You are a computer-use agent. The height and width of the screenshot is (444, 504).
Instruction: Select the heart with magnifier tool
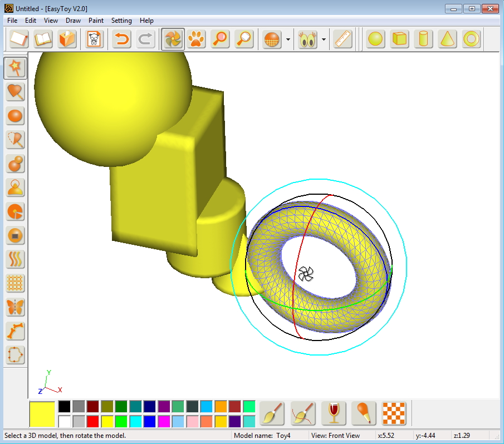[15, 92]
